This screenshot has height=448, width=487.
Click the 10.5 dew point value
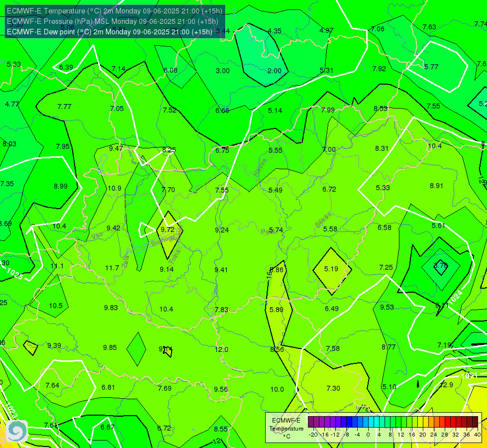[56, 306]
